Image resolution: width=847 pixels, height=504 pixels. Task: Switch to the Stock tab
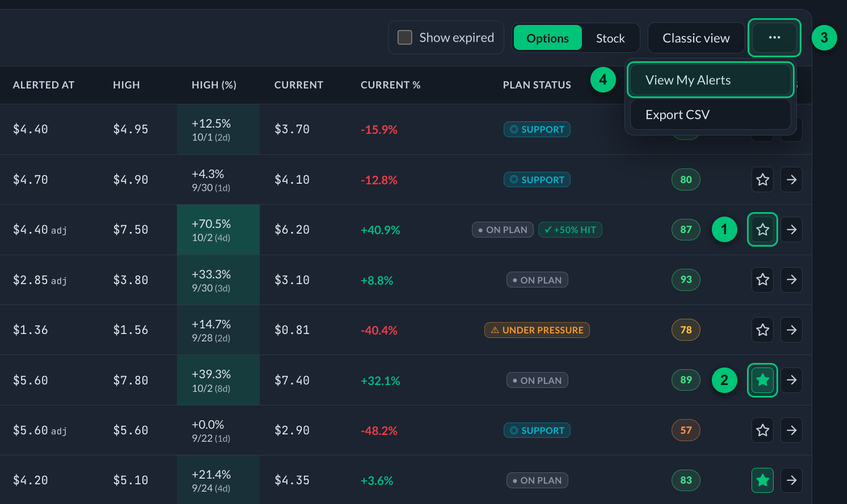[x=610, y=38]
